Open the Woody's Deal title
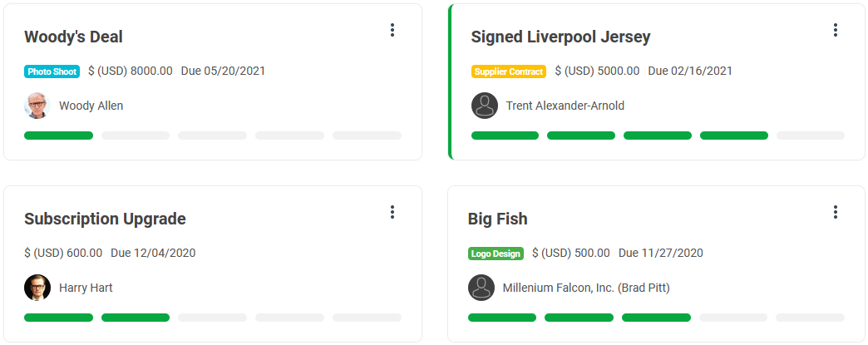The width and height of the screenshot is (868, 345). [74, 37]
